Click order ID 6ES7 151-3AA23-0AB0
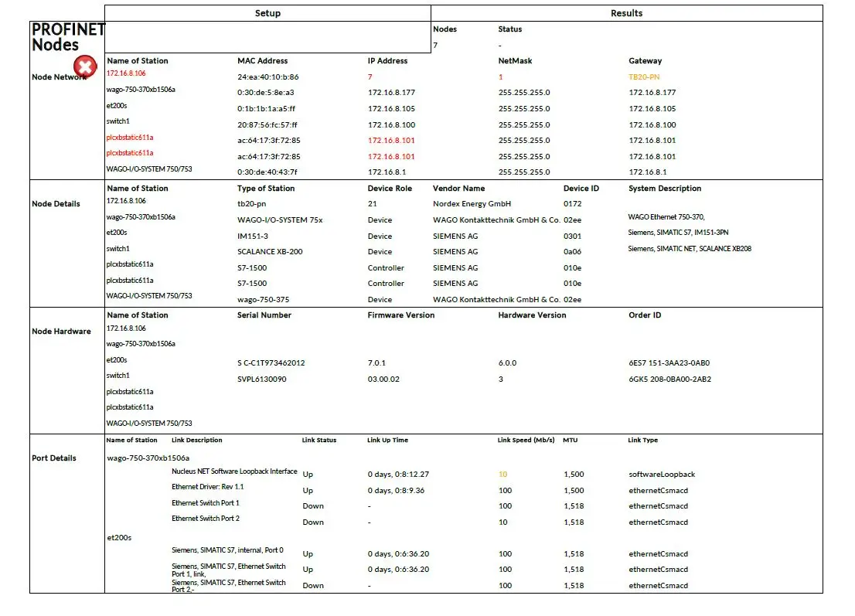This screenshot has width=855, height=616. coord(669,363)
